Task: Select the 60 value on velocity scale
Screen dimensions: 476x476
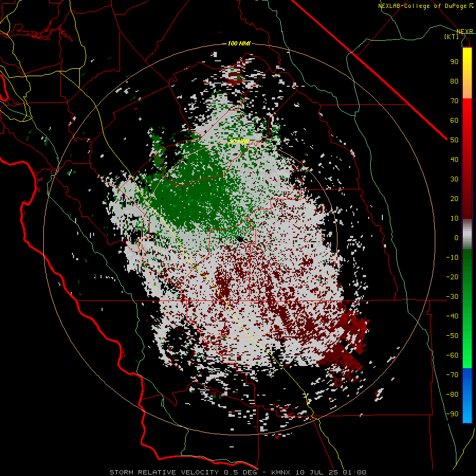Action: coord(454,120)
